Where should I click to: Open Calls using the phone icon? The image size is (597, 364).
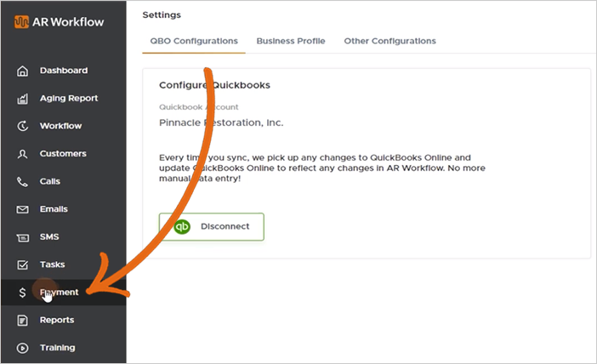23,181
